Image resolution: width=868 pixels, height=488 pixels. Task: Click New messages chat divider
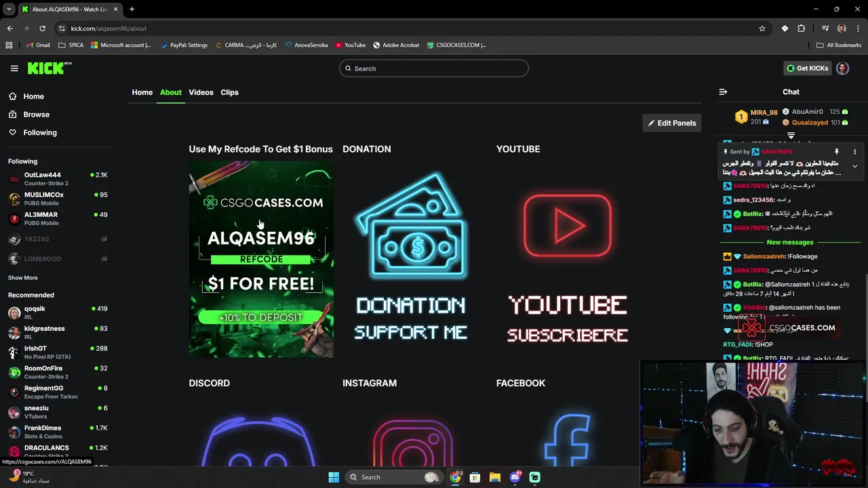pyautogui.click(x=790, y=242)
